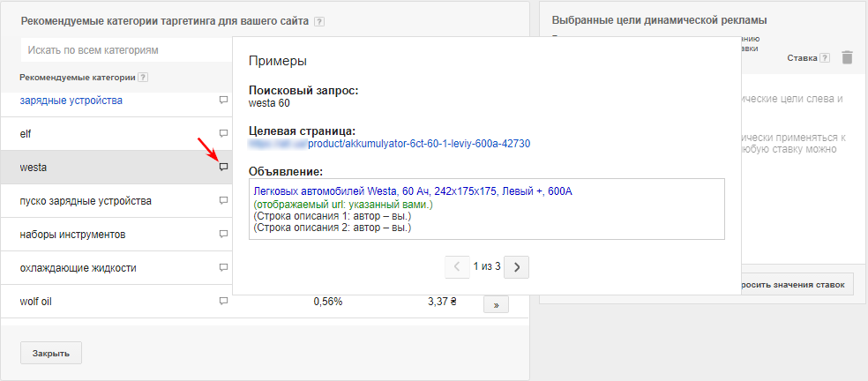This screenshot has height=381, width=868.
Task: Click the Закрыть button
Action: pos(51,354)
